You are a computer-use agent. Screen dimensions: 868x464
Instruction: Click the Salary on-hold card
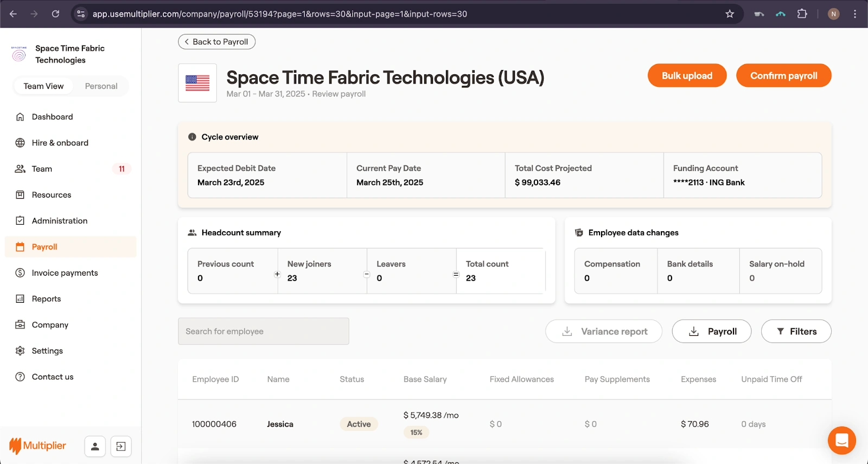point(781,271)
